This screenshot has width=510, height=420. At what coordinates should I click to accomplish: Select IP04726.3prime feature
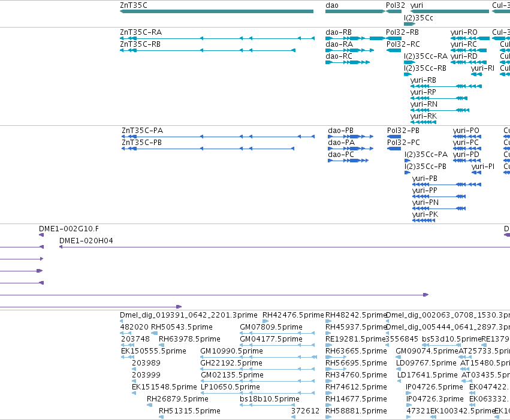click(x=409, y=406)
